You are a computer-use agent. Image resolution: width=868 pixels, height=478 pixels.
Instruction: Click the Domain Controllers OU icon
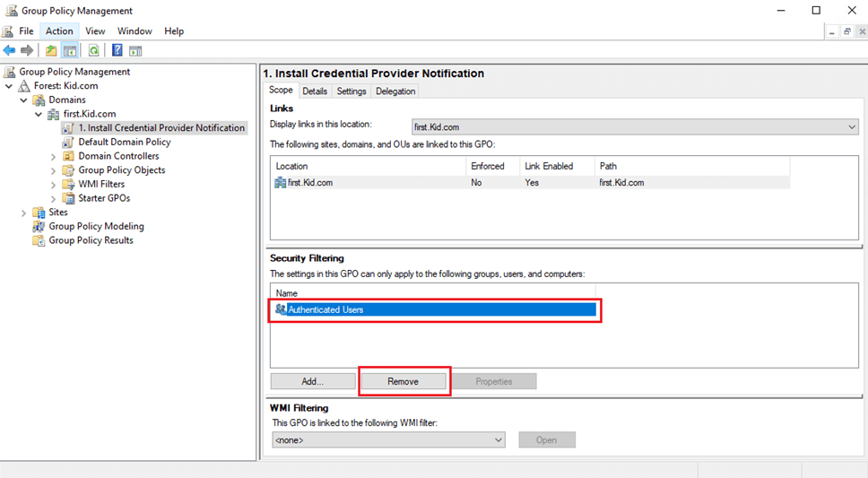(68, 156)
